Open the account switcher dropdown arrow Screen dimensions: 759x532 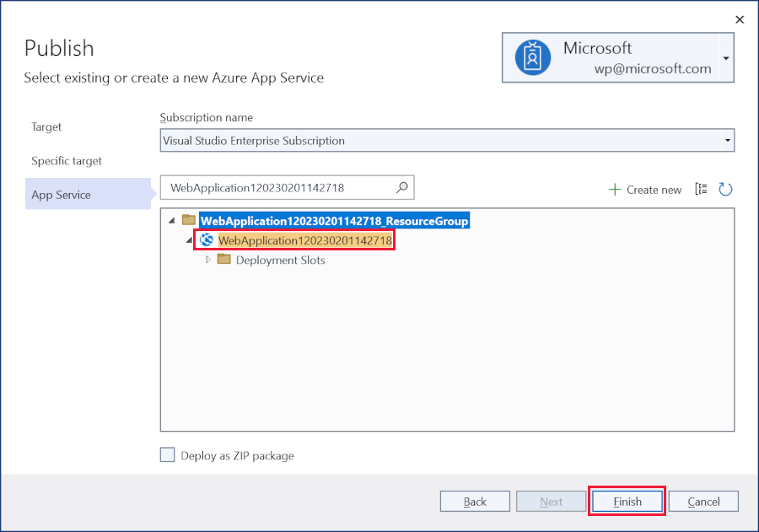(x=725, y=57)
